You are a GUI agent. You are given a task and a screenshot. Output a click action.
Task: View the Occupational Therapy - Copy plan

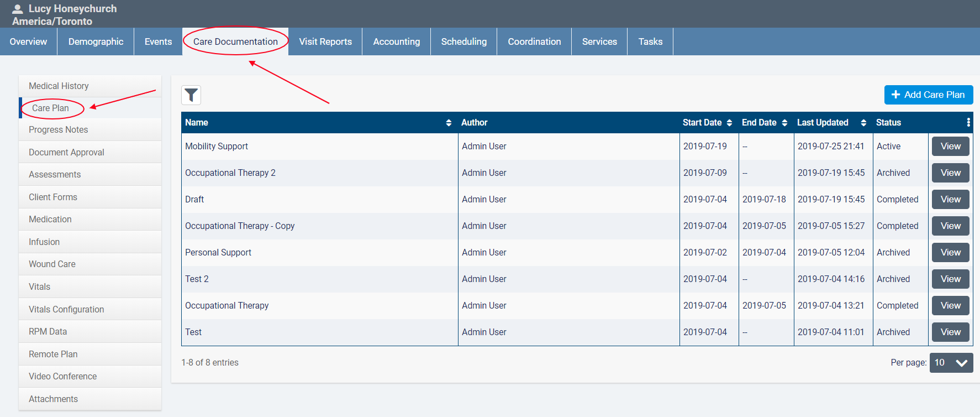[x=950, y=226]
